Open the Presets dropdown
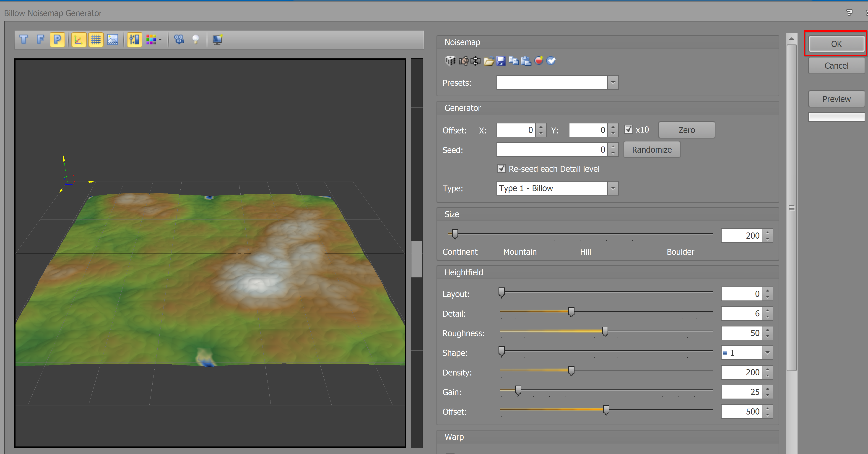The height and width of the screenshot is (454, 868). (x=613, y=83)
